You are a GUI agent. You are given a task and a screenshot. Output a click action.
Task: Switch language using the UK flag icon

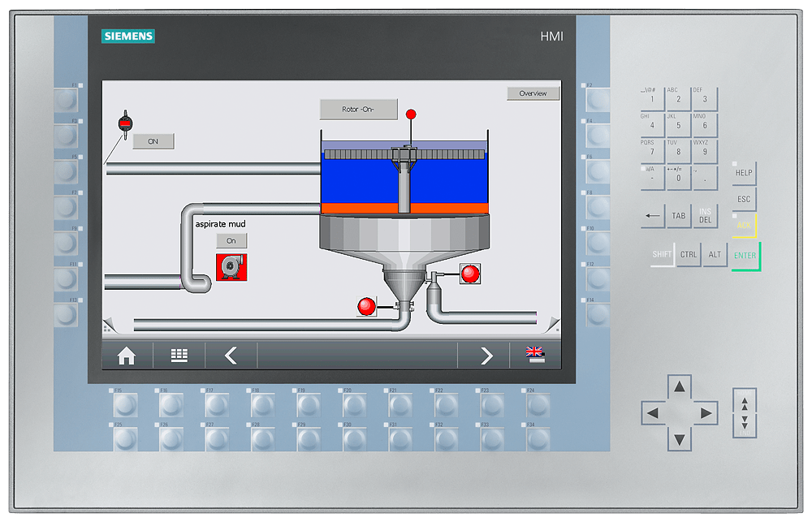534,354
